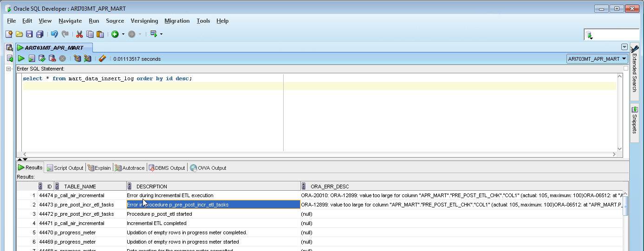The width and height of the screenshot is (644, 251).
Task: Click the Execute Explain Plan icon
Action: [77, 58]
